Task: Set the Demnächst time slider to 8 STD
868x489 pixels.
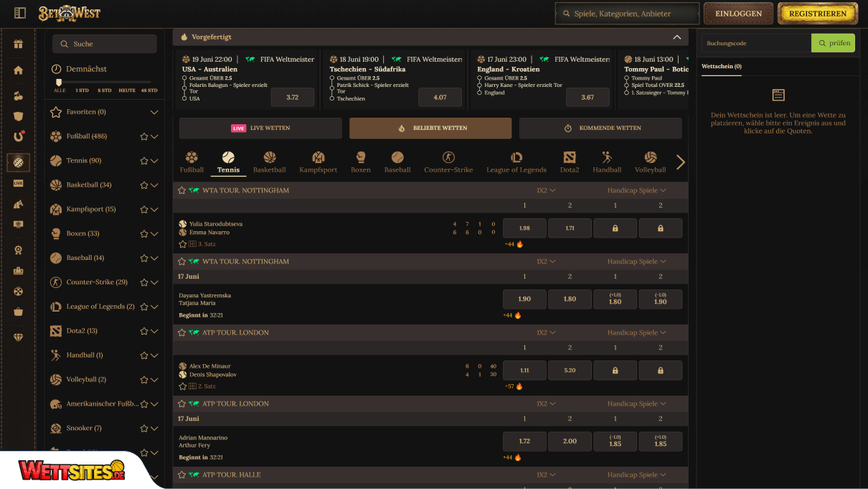Action: point(105,90)
